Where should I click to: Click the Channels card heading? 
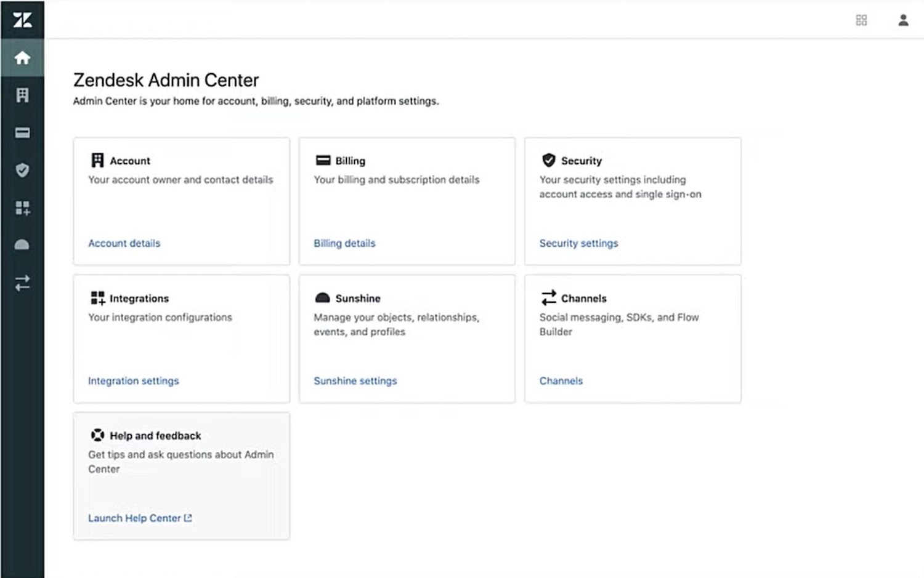[x=583, y=299]
